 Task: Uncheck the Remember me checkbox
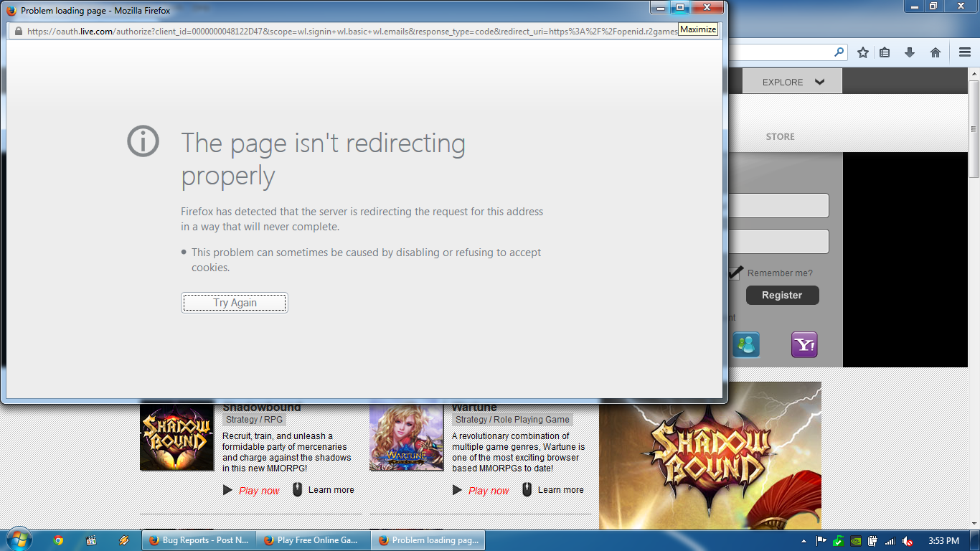point(735,273)
